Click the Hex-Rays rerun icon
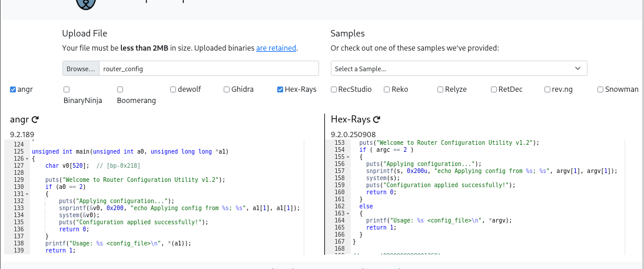Screen dimensions: 644x269 coord(377,120)
